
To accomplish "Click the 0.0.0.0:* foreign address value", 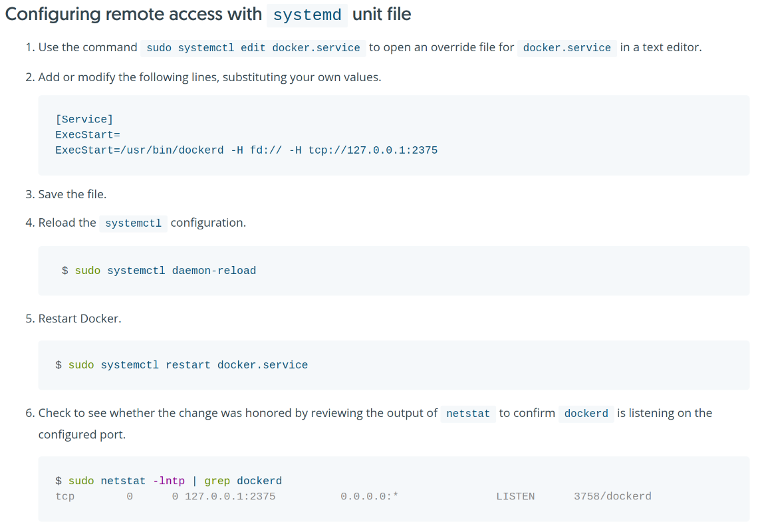I will point(369,496).
